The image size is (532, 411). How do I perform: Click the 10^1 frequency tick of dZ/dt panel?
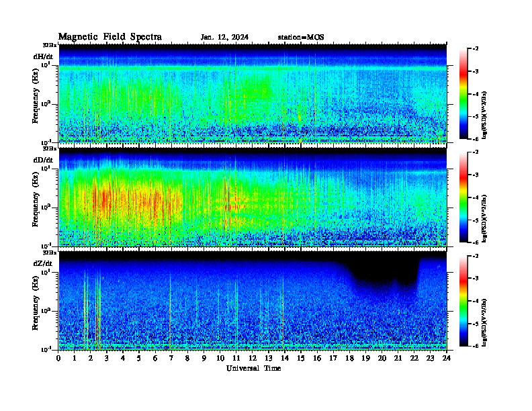pyautogui.click(x=46, y=271)
